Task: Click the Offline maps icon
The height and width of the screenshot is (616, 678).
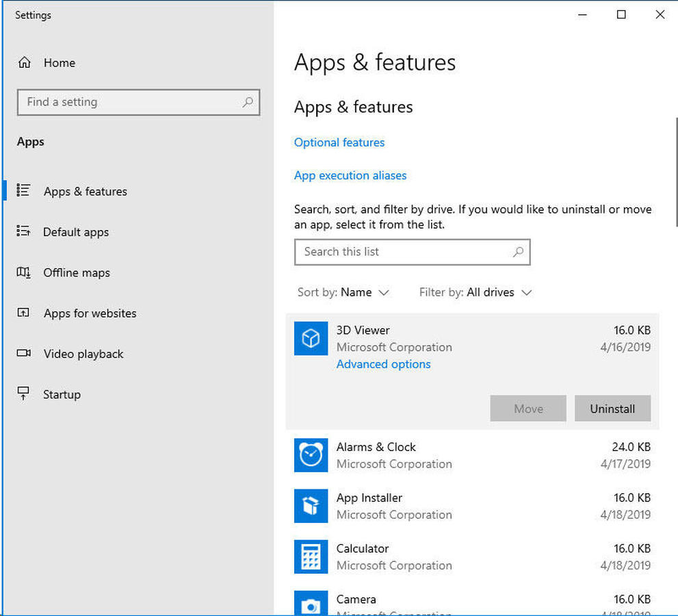Action: 23,272
